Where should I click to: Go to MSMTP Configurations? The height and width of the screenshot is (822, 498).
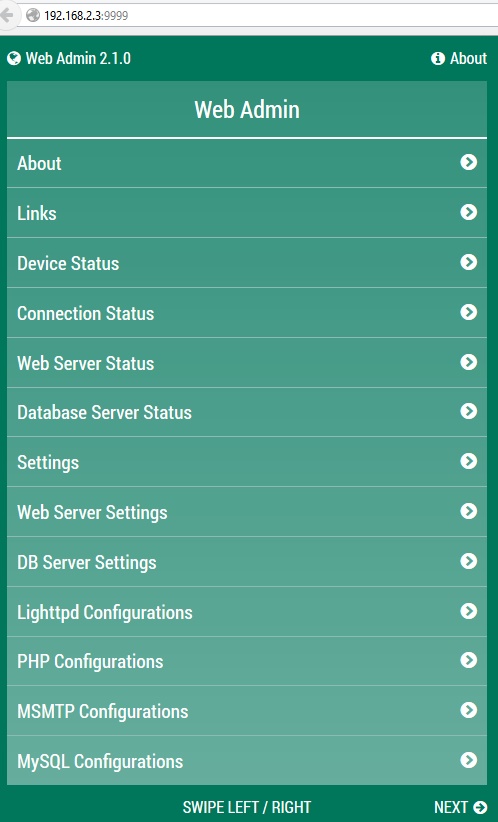click(x=247, y=711)
